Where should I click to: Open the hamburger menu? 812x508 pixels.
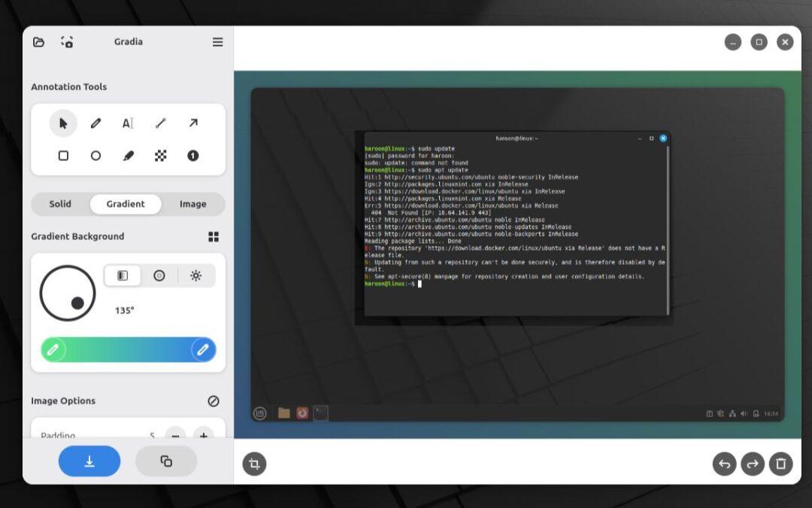(217, 41)
